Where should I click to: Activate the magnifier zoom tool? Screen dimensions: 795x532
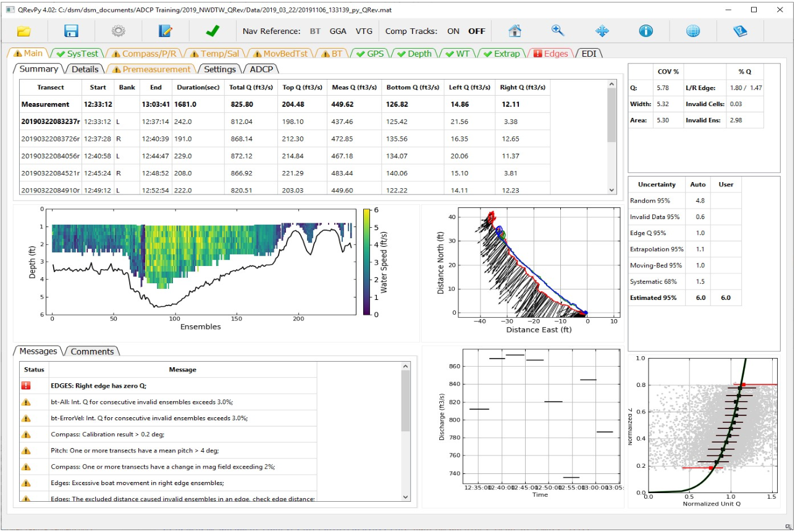pos(558,31)
